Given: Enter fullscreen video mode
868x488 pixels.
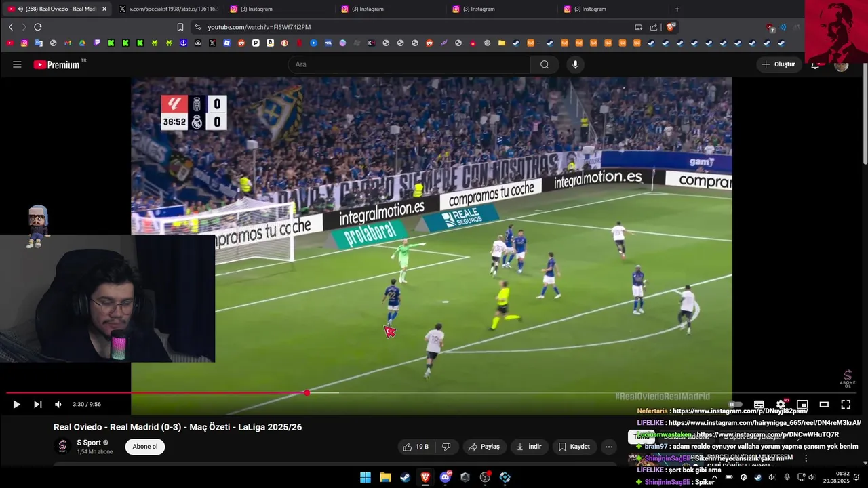Looking at the screenshot, I should [x=846, y=405].
